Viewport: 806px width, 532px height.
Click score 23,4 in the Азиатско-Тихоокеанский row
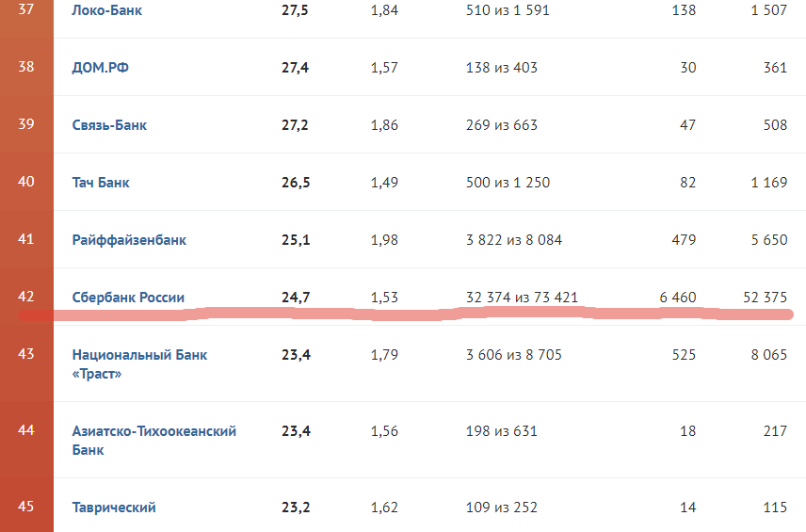[x=296, y=430]
